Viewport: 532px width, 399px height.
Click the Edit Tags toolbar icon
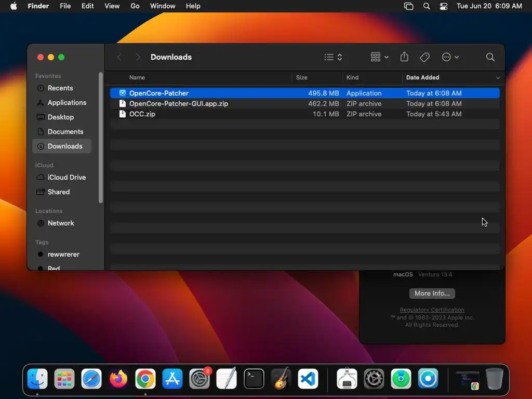pyautogui.click(x=424, y=57)
